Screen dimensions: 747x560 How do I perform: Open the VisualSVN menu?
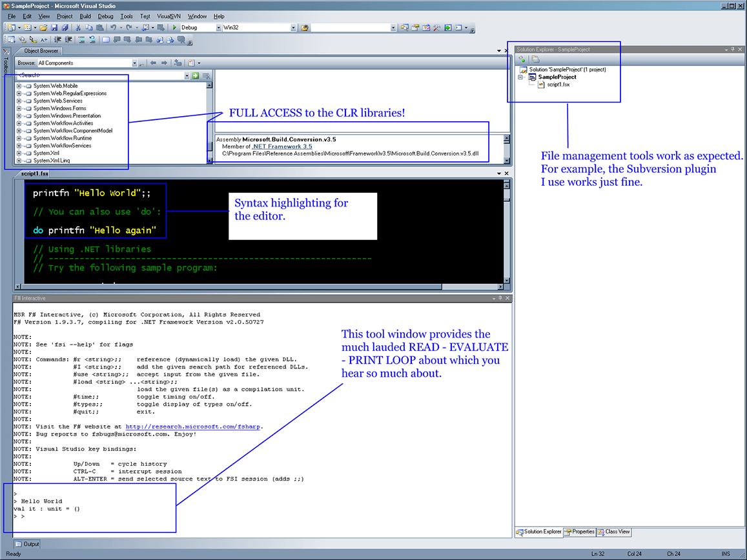coord(169,16)
